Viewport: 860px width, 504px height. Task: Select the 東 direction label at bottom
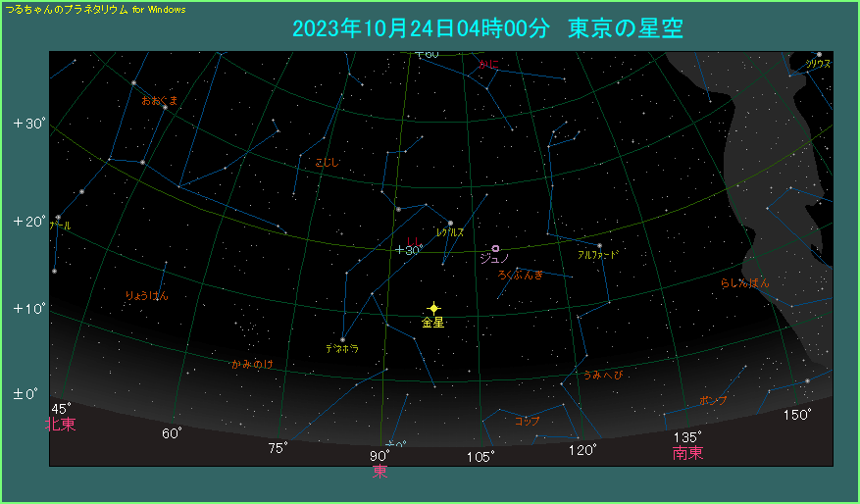[x=379, y=472]
